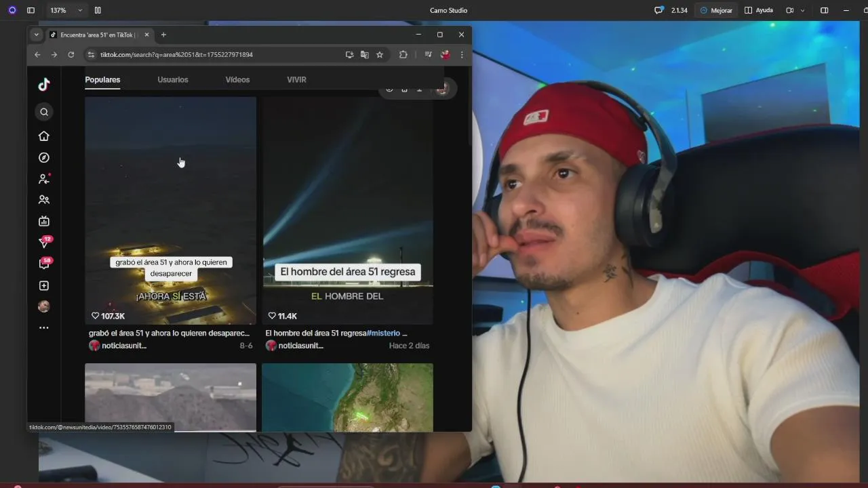Open the Ayuda help button
Image resolution: width=868 pixels, height=488 pixels.
point(759,10)
